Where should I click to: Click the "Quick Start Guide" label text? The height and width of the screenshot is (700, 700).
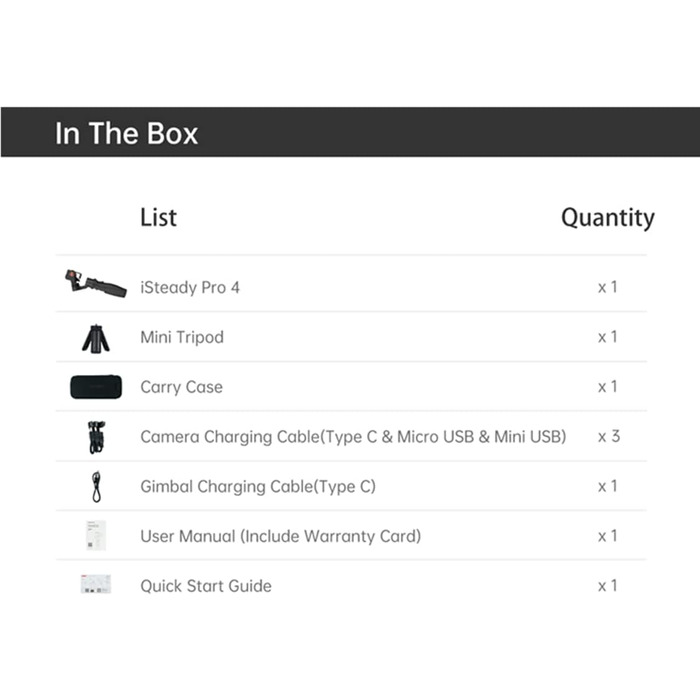pos(206,586)
